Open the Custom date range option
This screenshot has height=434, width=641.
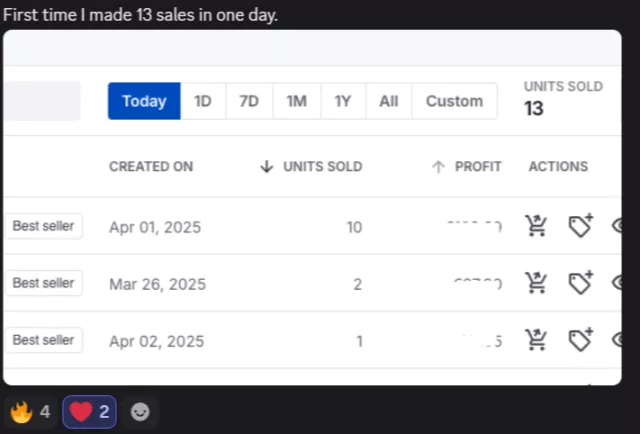(454, 101)
